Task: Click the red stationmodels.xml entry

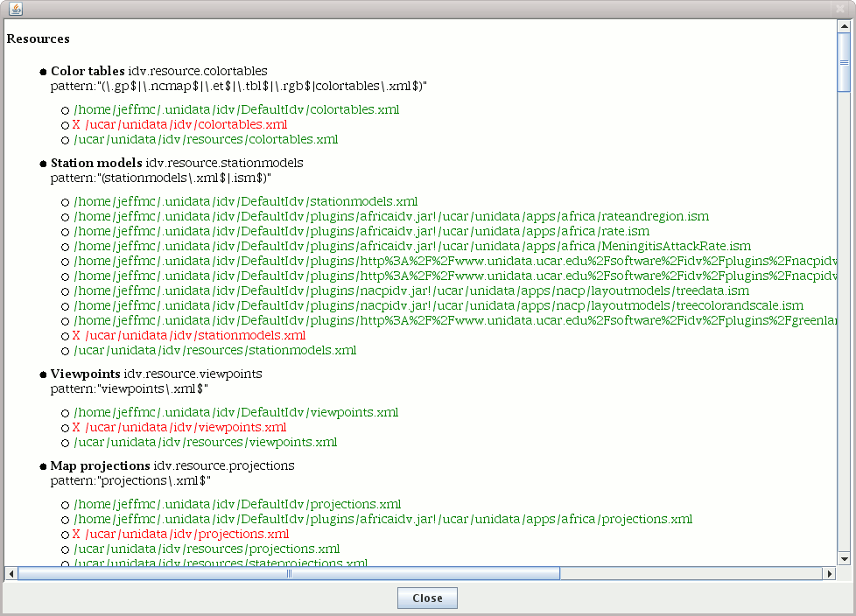Action: [189, 336]
